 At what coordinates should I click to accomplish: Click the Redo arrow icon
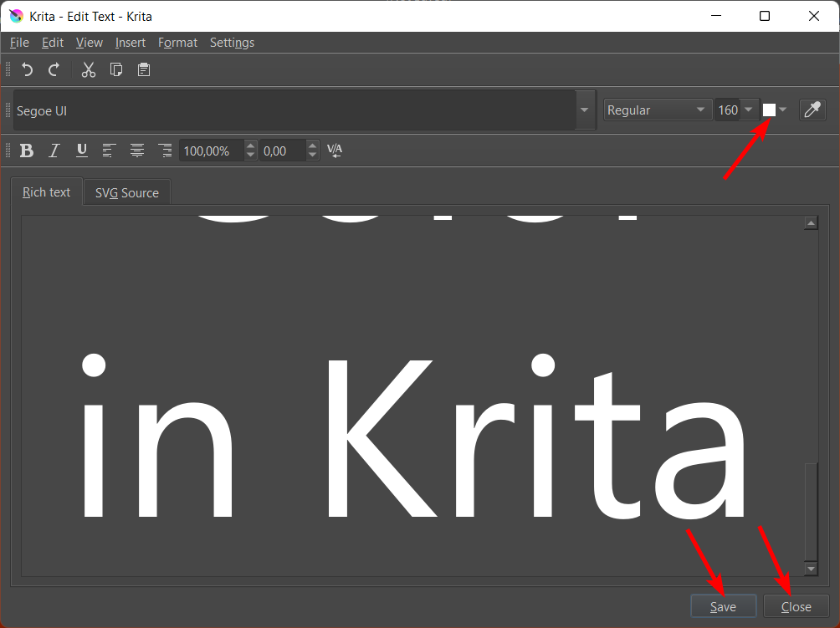[x=54, y=69]
